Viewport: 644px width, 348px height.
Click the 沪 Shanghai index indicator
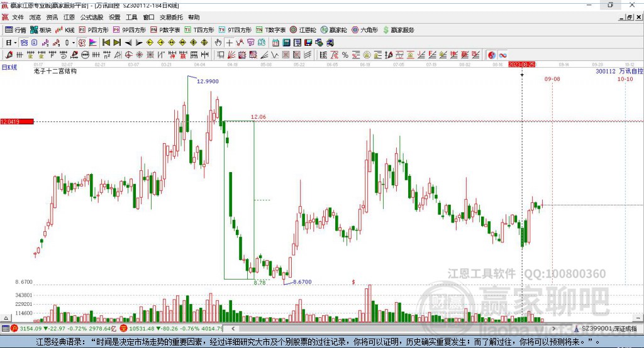click(14, 329)
